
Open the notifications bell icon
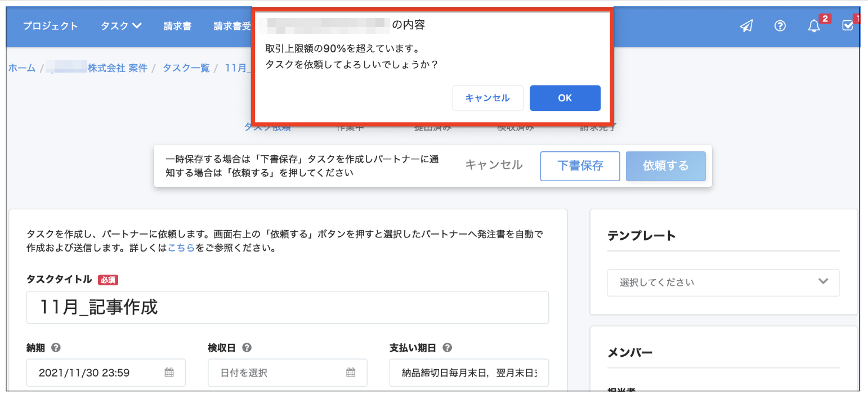tap(813, 26)
